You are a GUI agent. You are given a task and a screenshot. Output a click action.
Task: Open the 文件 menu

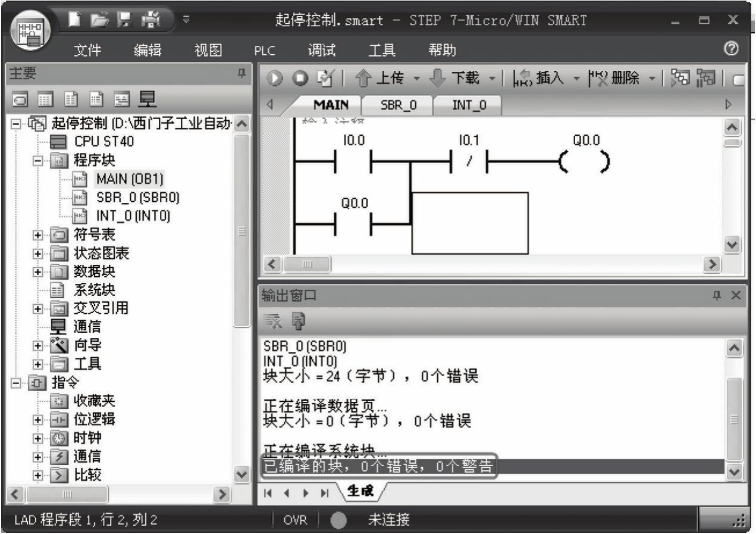86,51
